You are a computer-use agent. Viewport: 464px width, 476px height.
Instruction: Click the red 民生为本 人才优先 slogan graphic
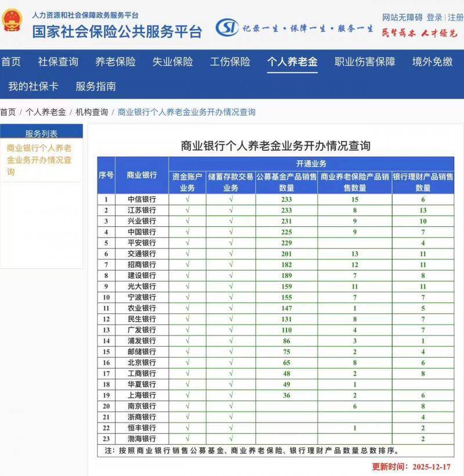[419, 33]
